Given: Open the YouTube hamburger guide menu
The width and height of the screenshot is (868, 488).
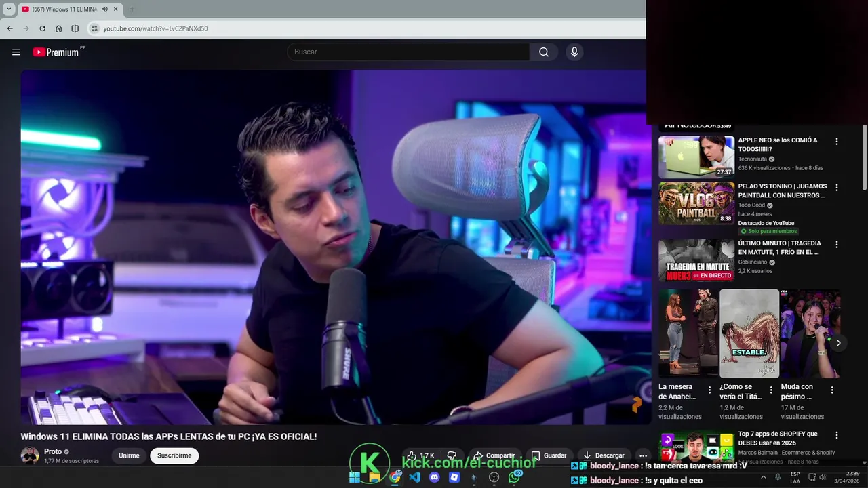Looking at the screenshot, I should point(16,52).
